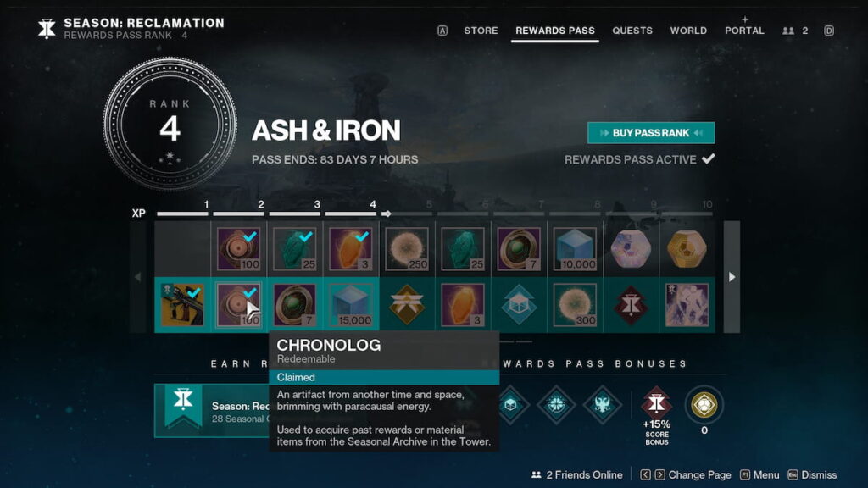Open the claimed rank 3 free reward
868x488 pixels.
click(294, 249)
